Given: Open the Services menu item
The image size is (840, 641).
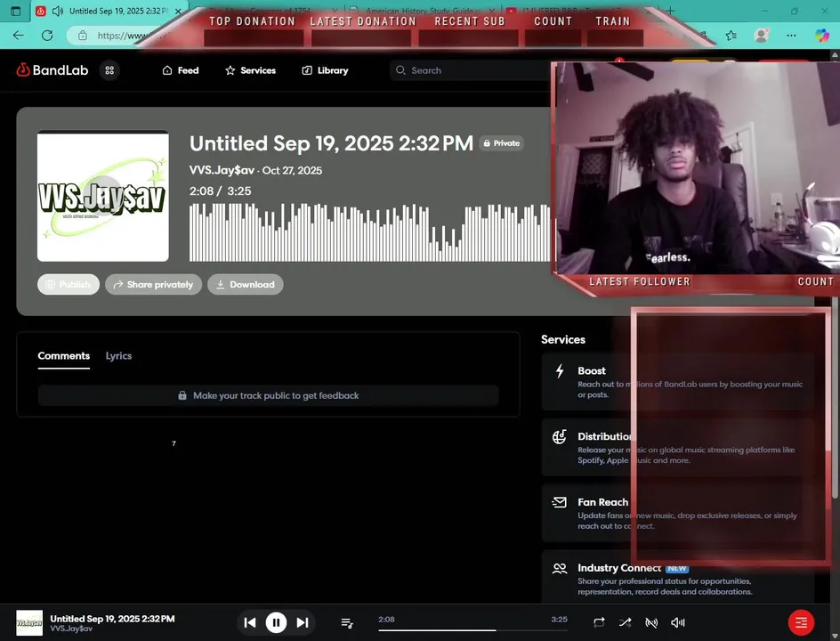Looking at the screenshot, I should [x=250, y=70].
